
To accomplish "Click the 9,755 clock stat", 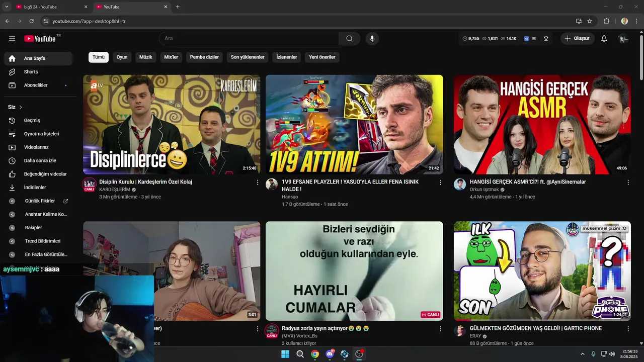I will (x=470, y=39).
